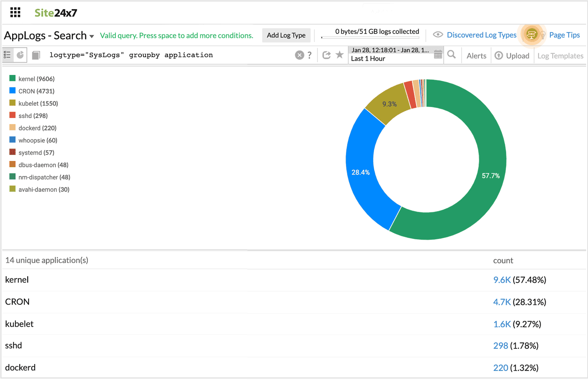Open the Discovered Log Types link
The image size is (588, 380).
tap(481, 35)
